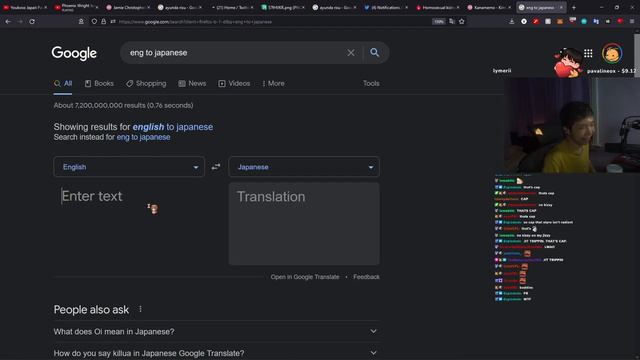Screen dimensions: 640x360
Task: Open the Firefox account icon in toolbar
Action: click(x=81, y=22)
